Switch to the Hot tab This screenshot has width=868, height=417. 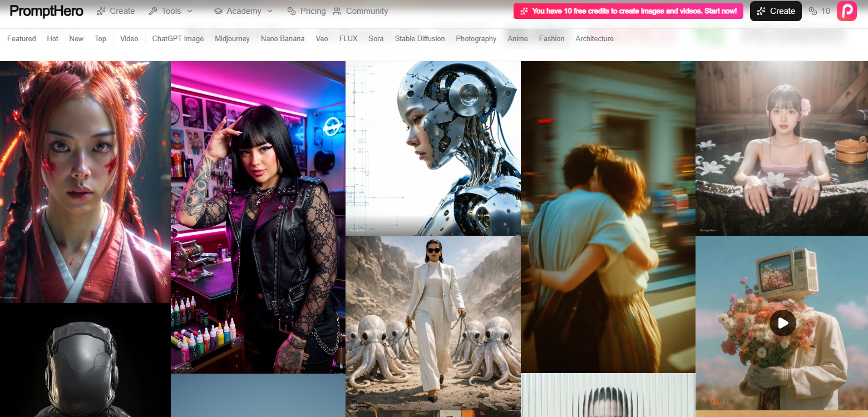(x=52, y=38)
